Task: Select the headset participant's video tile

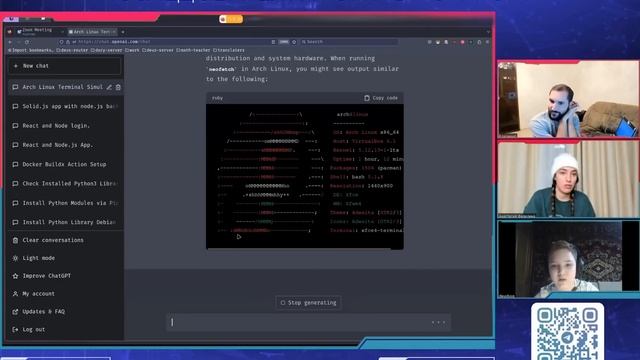Action: pyautogui.click(x=568, y=259)
